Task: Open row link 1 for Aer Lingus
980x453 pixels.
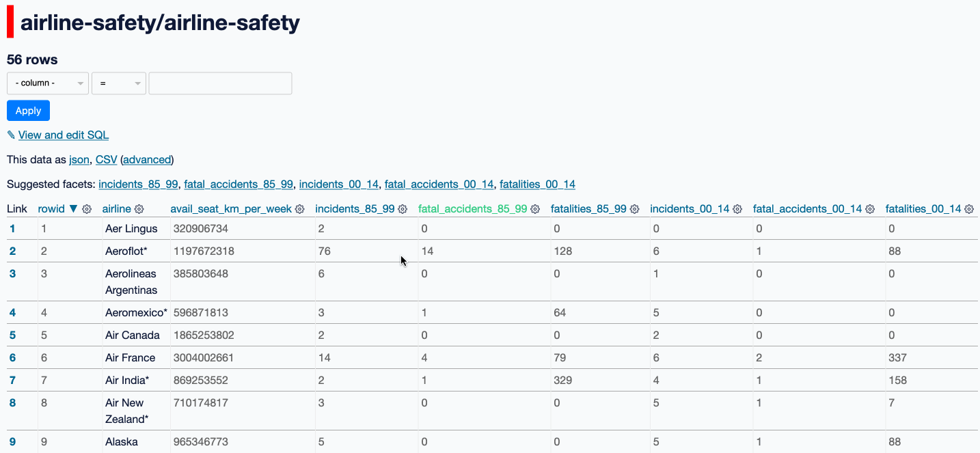Action: tap(12, 229)
